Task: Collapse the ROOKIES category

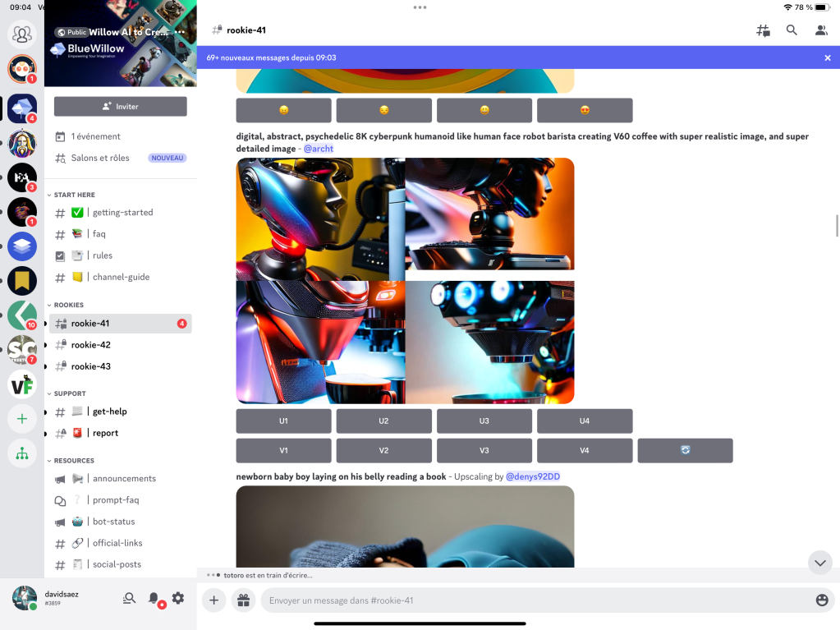Action: (x=69, y=305)
